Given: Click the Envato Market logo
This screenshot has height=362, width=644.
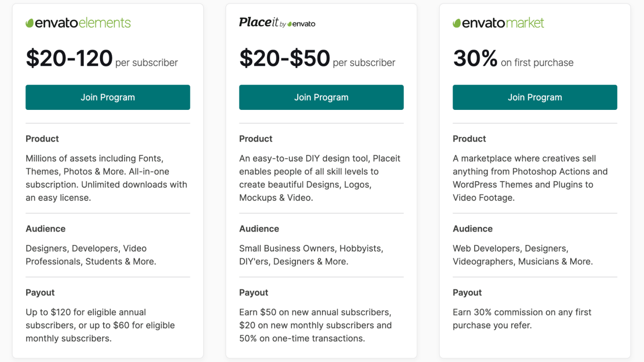Looking at the screenshot, I should click(499, 23).
